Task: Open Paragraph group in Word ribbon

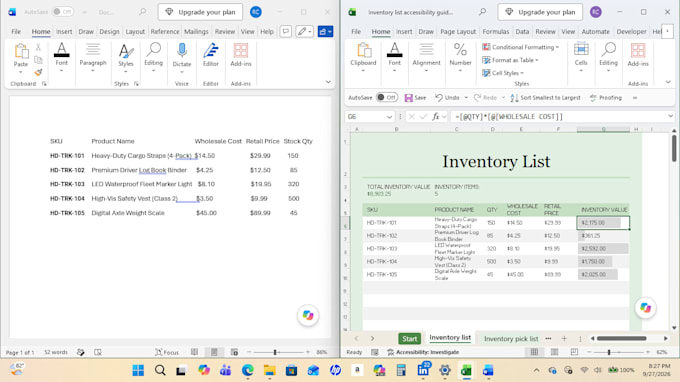Action: click(x=93, y=57)
